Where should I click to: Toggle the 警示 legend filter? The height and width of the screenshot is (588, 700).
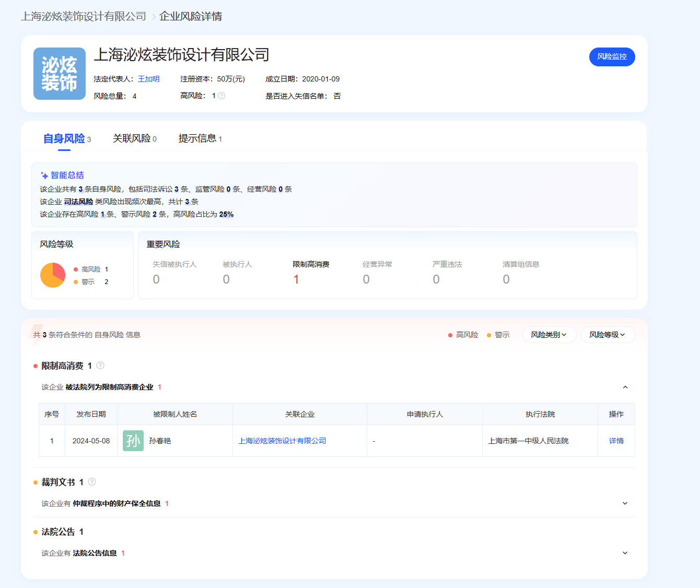498,335
